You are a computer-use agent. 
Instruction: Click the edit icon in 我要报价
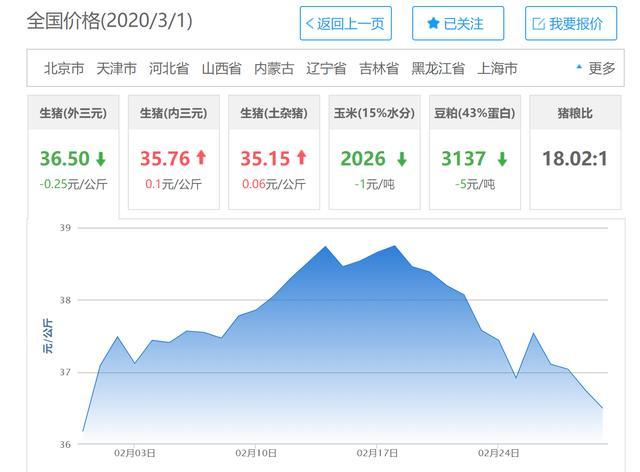point(539,24)
